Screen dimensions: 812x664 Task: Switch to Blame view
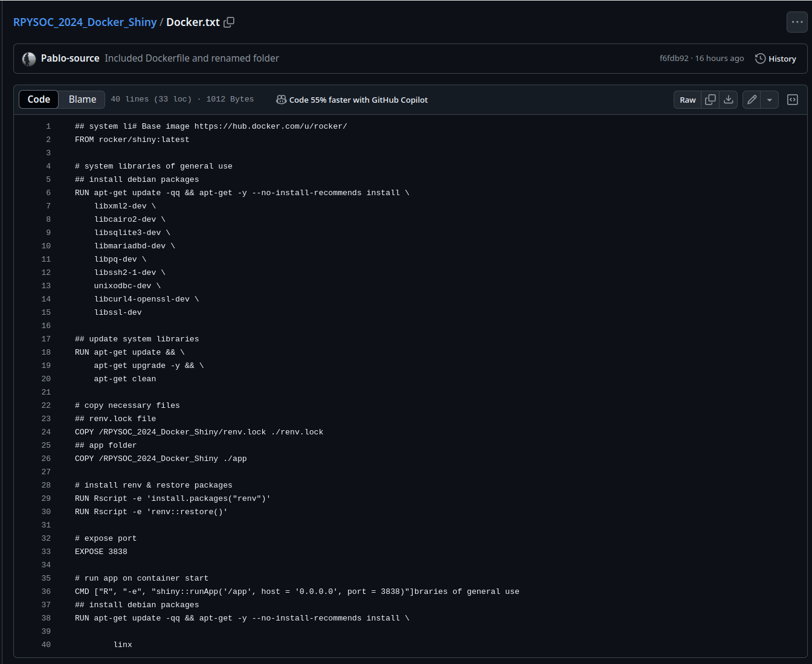click(82, 99)
